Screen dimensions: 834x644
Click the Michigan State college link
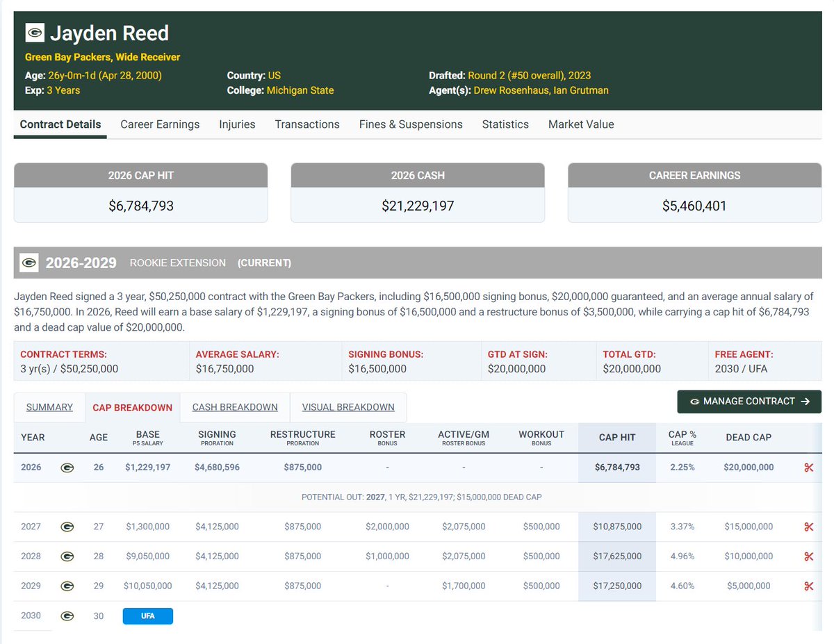click(302, 90)
